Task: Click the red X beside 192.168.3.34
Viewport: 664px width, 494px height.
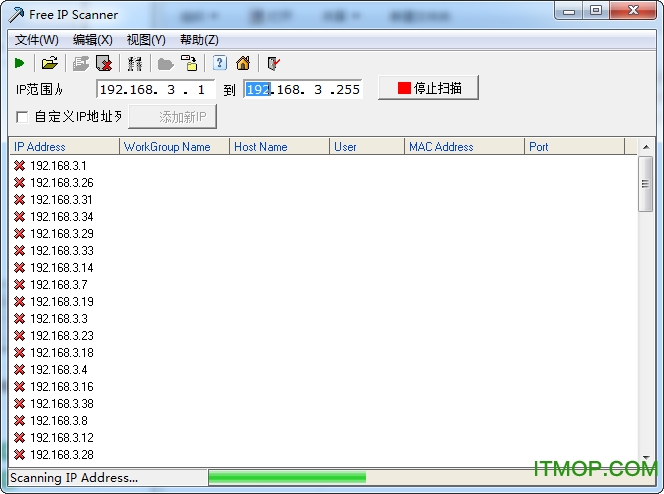Action: [19, 216]
